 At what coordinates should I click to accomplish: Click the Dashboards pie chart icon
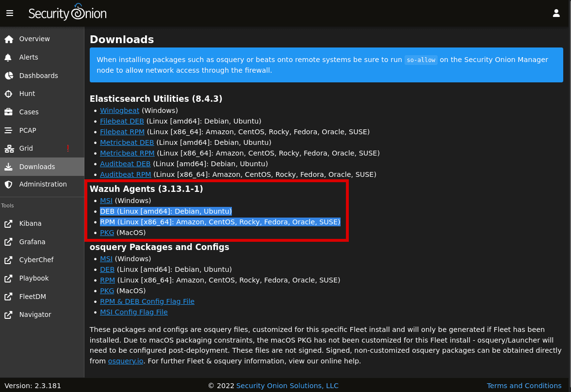pos(9,76)
